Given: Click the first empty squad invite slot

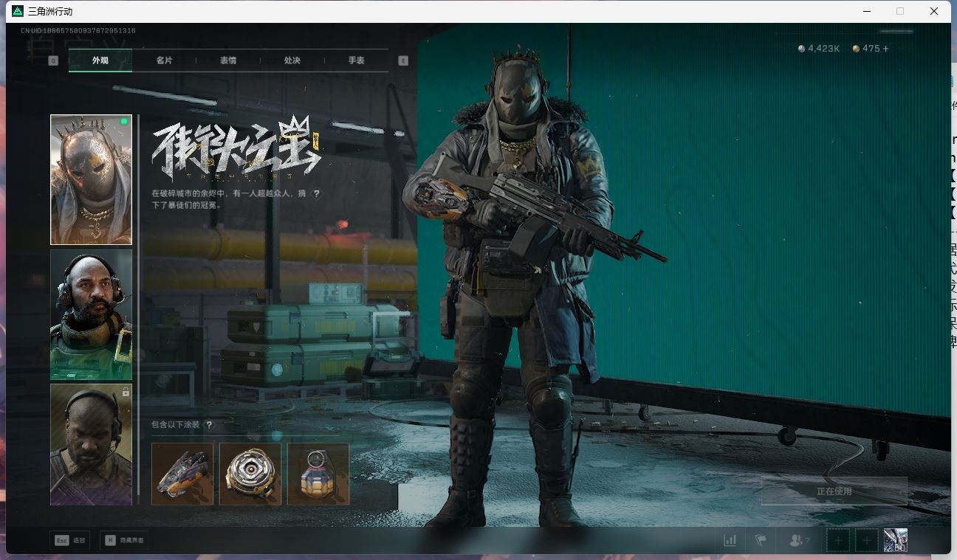Looking at the screenshot, I should click(838, 541).
